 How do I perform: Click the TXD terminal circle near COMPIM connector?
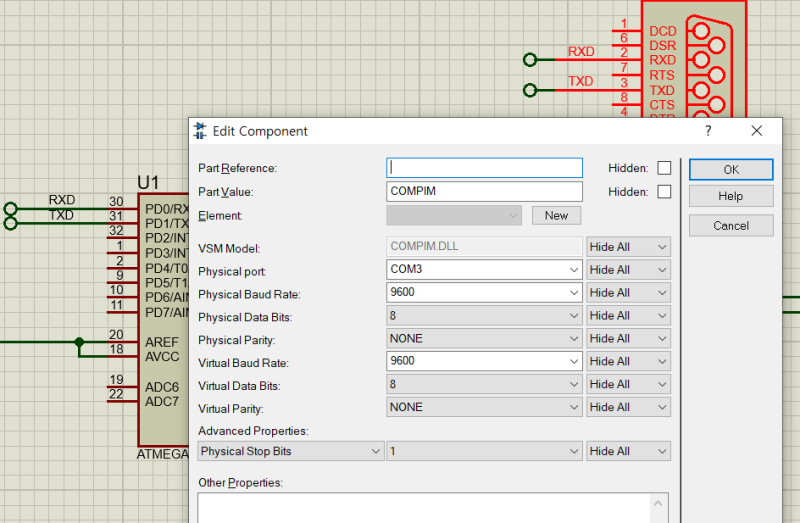pos(530,90)
